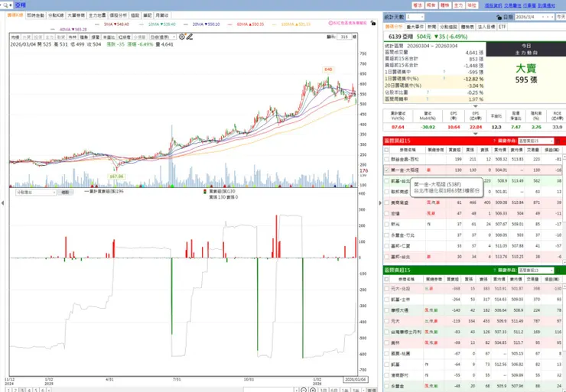Click the 細節 button in lower chart
The image size is (566, 392).
(65, 193)
